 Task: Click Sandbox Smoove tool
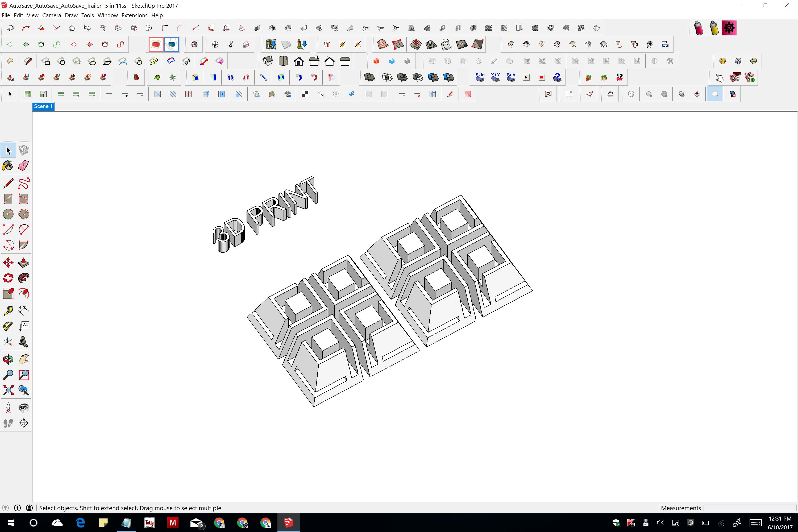coord(415,44)
